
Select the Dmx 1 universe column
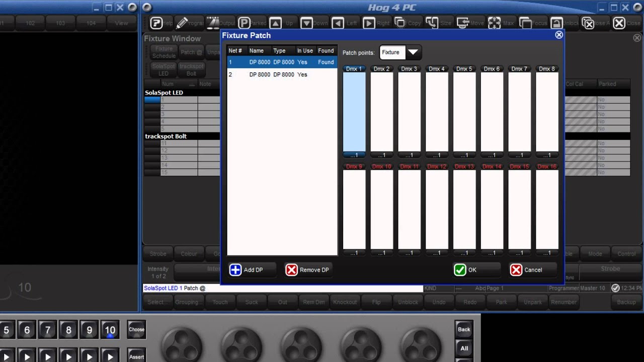pyautogui.click(x=354, y=111)
